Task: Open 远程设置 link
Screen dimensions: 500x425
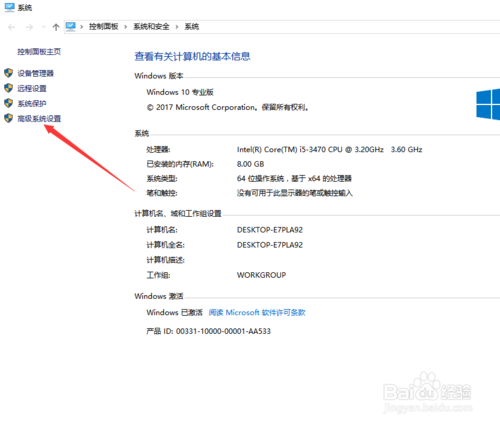Action: [32, 88]
